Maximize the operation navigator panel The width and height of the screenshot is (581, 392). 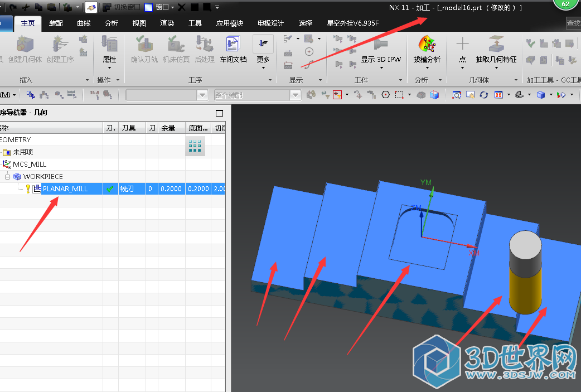coord(219,113)
